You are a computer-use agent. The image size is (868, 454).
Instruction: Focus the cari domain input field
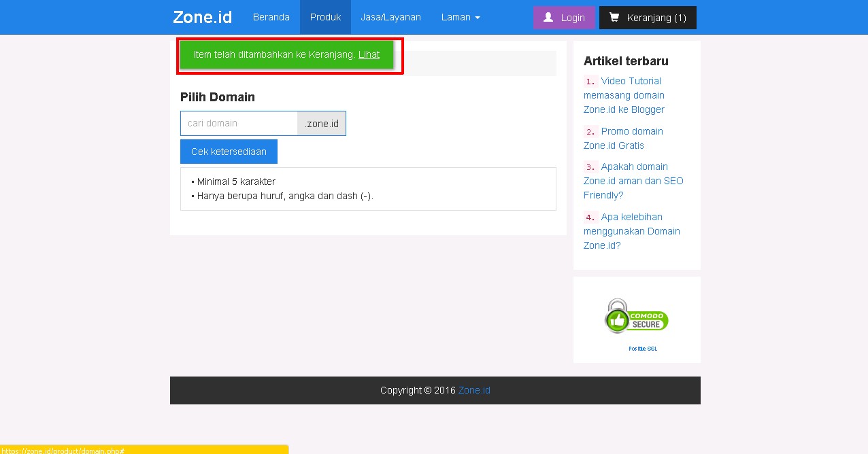239,123
